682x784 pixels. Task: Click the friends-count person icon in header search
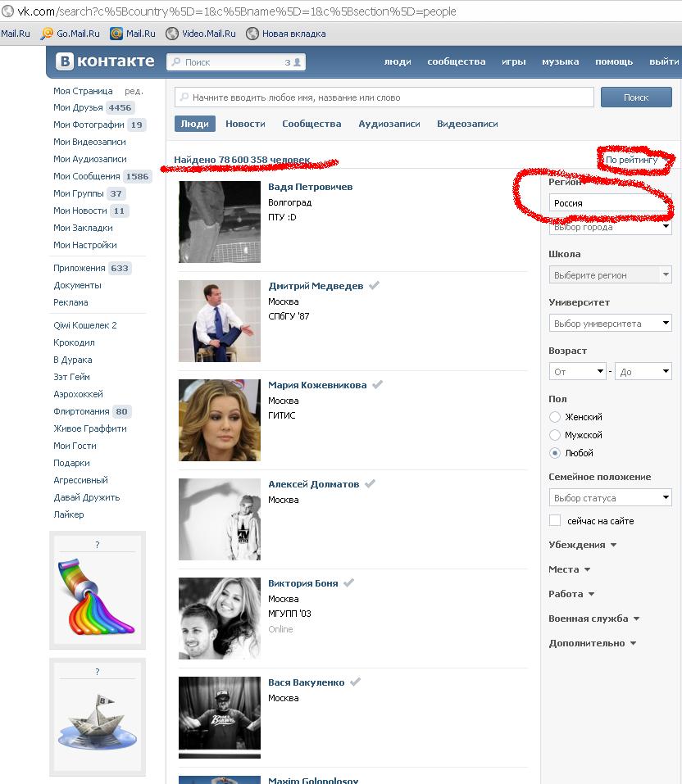coord(298,62)
